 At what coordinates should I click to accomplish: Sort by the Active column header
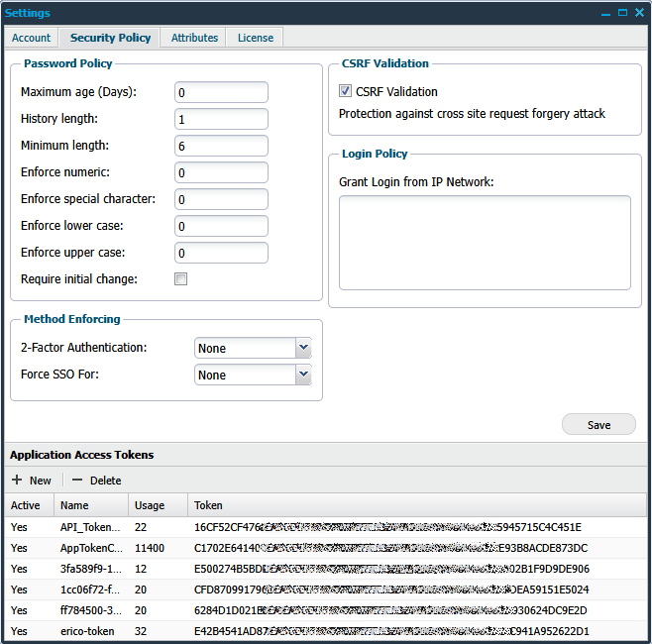(30, 505)
